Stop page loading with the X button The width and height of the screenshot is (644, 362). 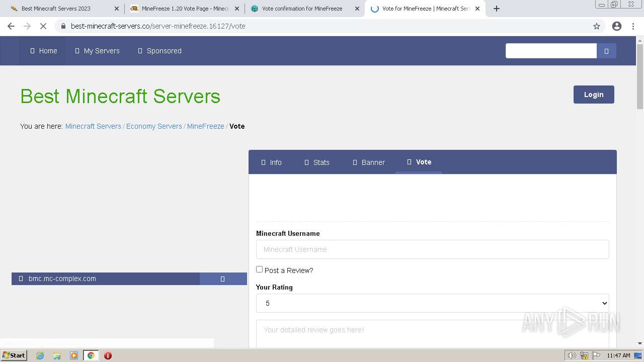pos(43,26)
